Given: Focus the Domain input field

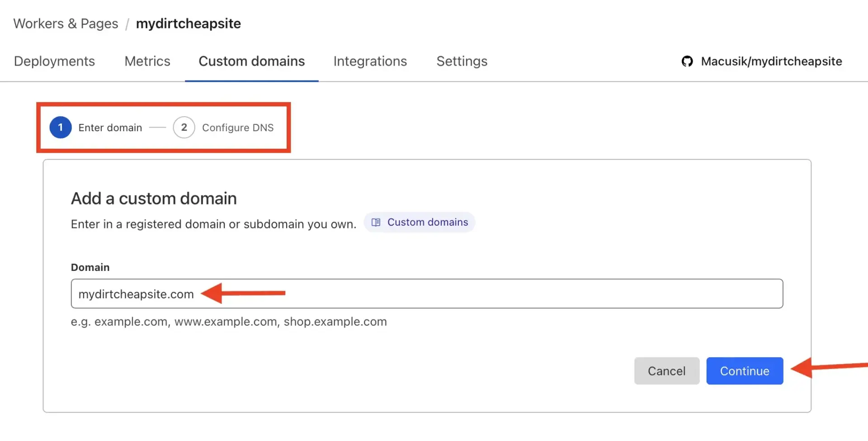Looking at the screenshot, I should pyautogui.click(x=452, y=294).
